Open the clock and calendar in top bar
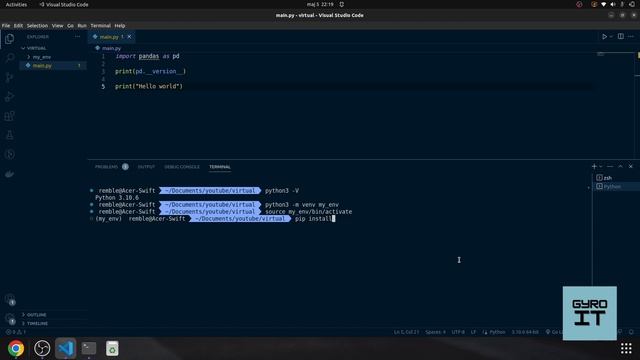The width and height of the screenshot is (640, 360). click(320, 4)
